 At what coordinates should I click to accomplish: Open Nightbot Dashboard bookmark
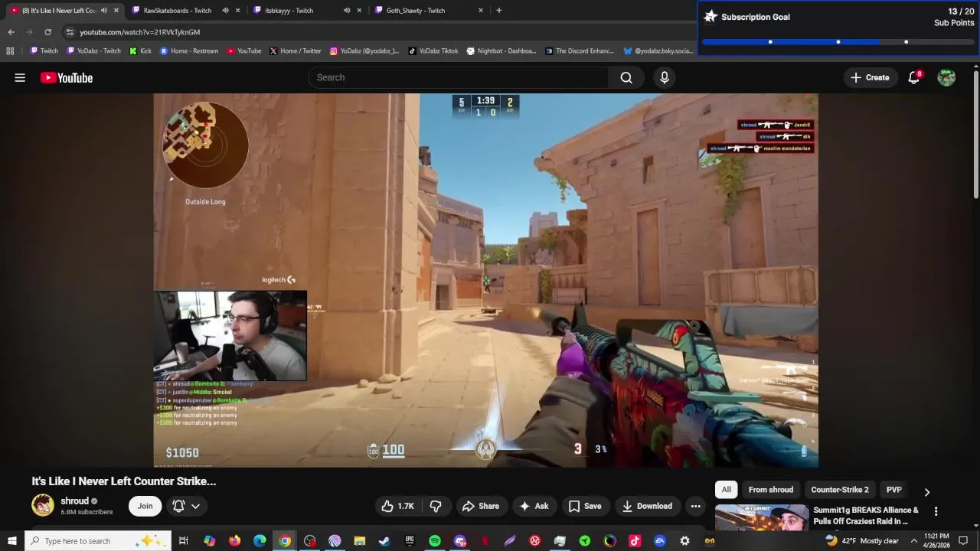[x=501, y=51]
